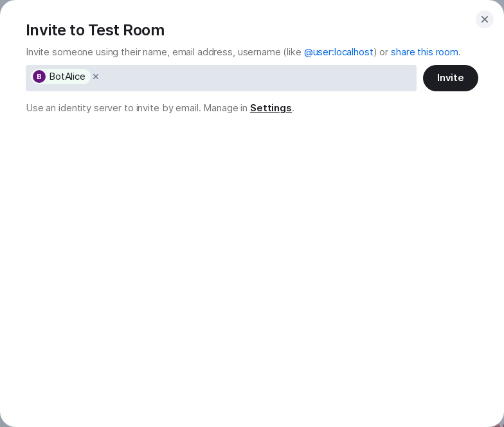504x427 pixels.
Task: Click the word 'username' in the description
Action: point(259,52)
